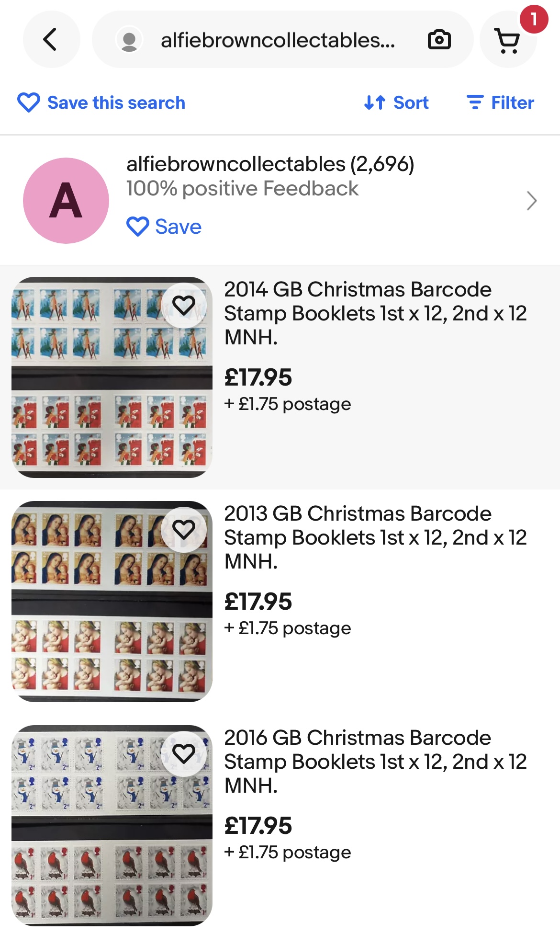Open camera image search

tap(439, 40)
